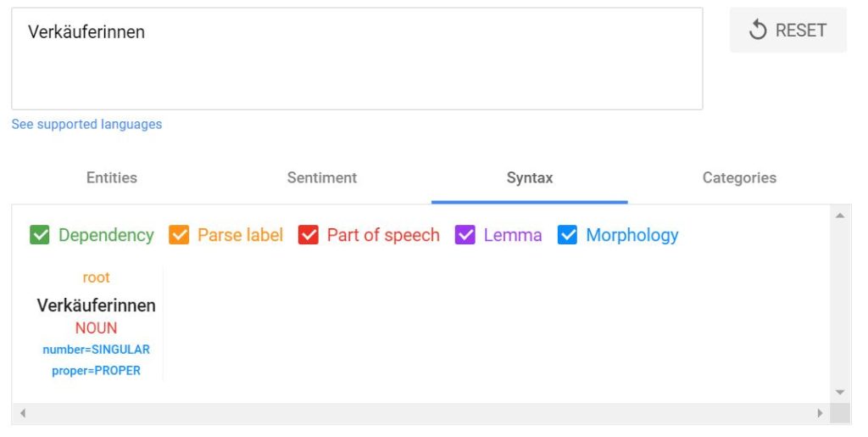Click the horizontal scrollbar right arrow
Screen dimensions: 868x437
coord(820,413)
